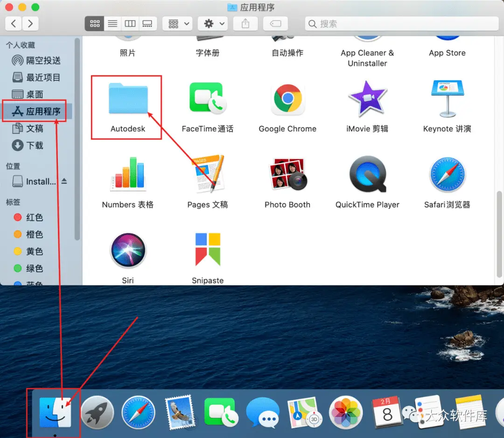Click the sidebar vertical scrollbar

[x=77, y=139]
